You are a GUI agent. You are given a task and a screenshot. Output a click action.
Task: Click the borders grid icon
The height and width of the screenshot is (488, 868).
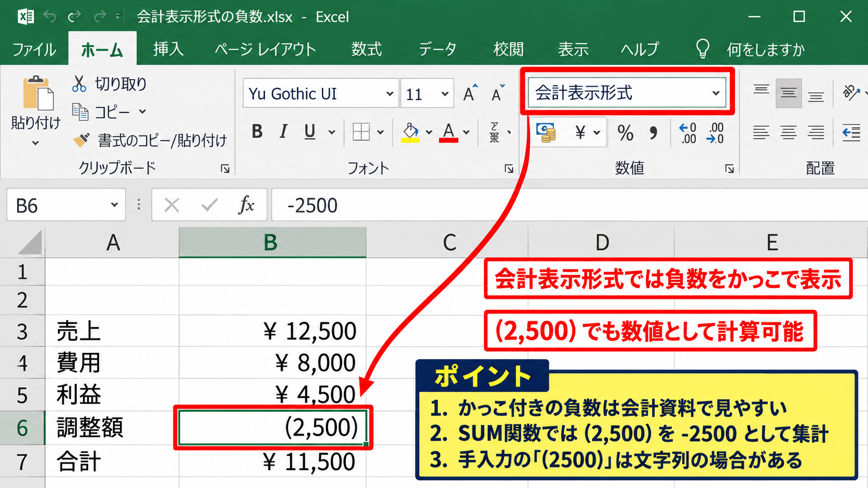(x=361, y=132)
